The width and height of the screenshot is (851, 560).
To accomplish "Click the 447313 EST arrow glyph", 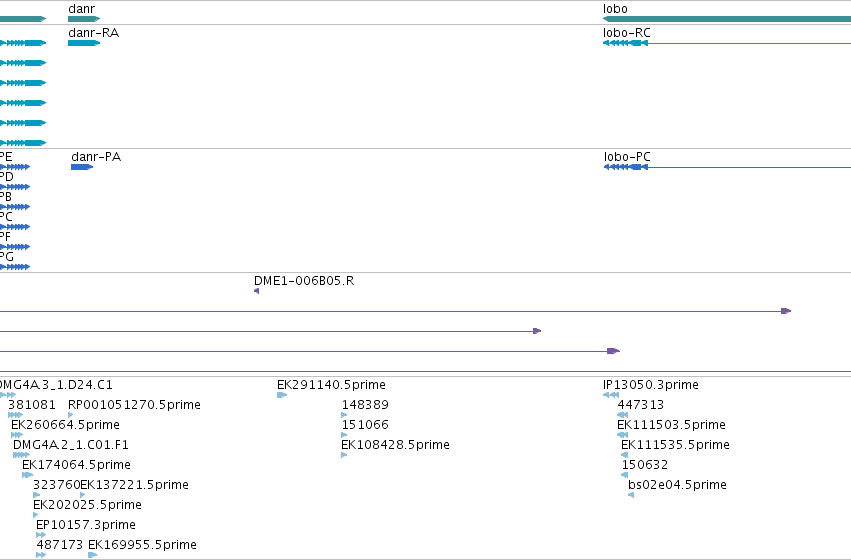I will [623, 415].
